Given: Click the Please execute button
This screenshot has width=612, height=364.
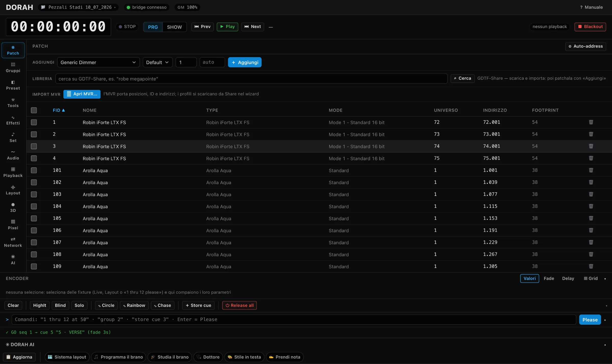Looking at the screenshot, I should (x=590, y=320).
